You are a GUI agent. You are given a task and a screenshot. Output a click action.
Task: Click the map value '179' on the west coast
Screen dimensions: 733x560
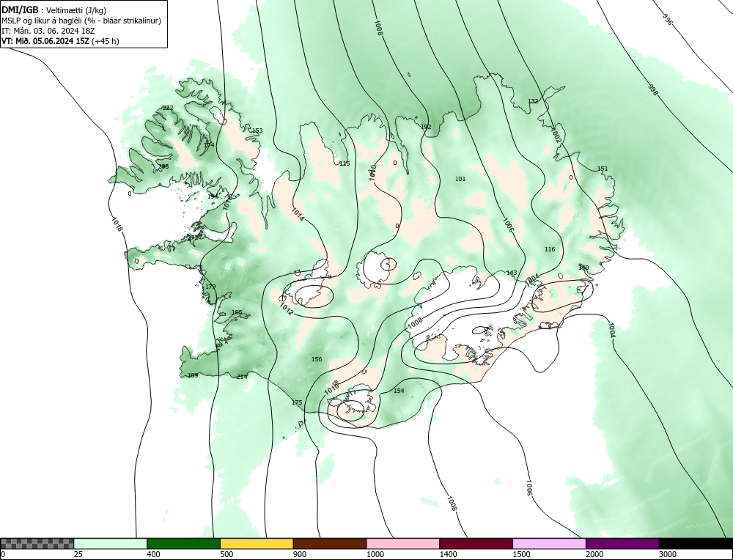[x=210, y=287]
